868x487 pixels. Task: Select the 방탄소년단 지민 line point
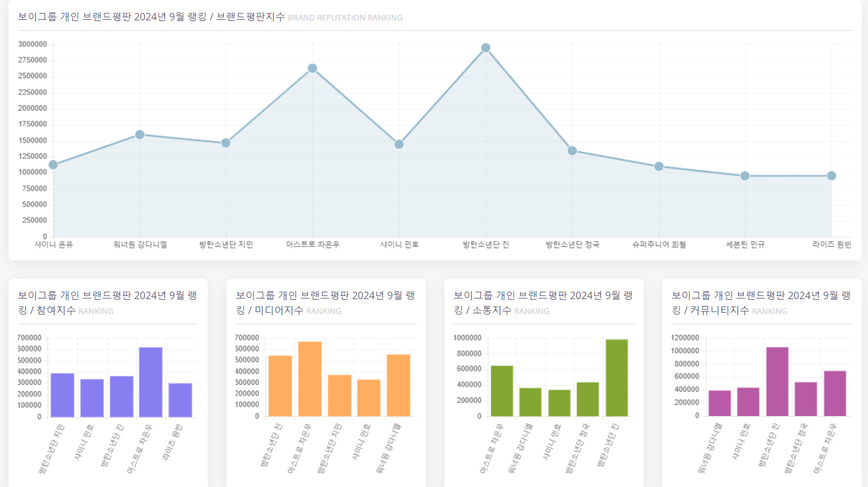[x=226, y=143]
